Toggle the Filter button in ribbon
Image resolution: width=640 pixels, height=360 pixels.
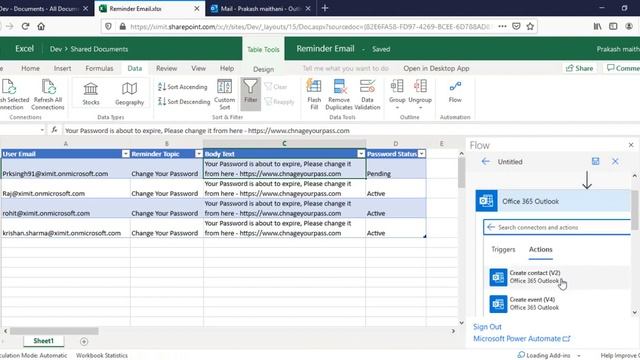pyautogui.click(x=251, y=93)
